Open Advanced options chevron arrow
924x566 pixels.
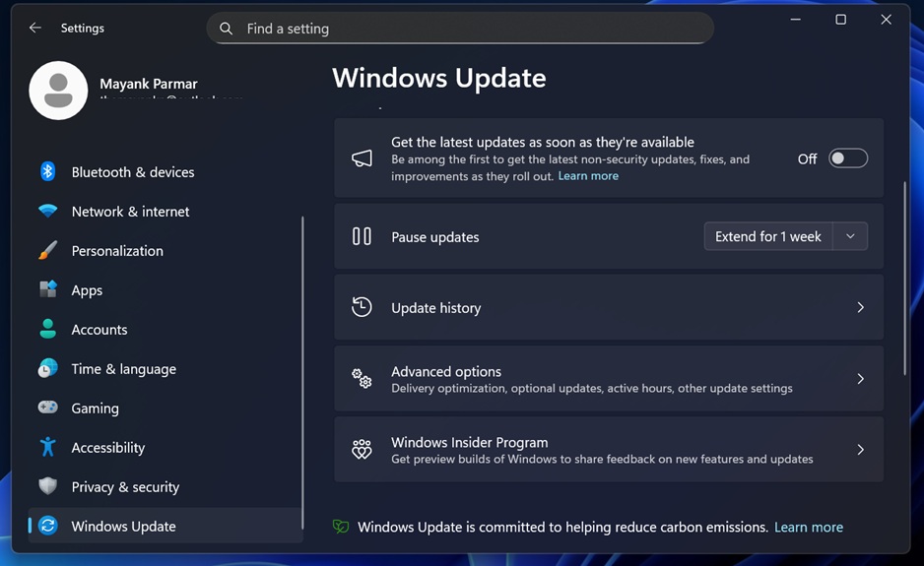point(860,379)
